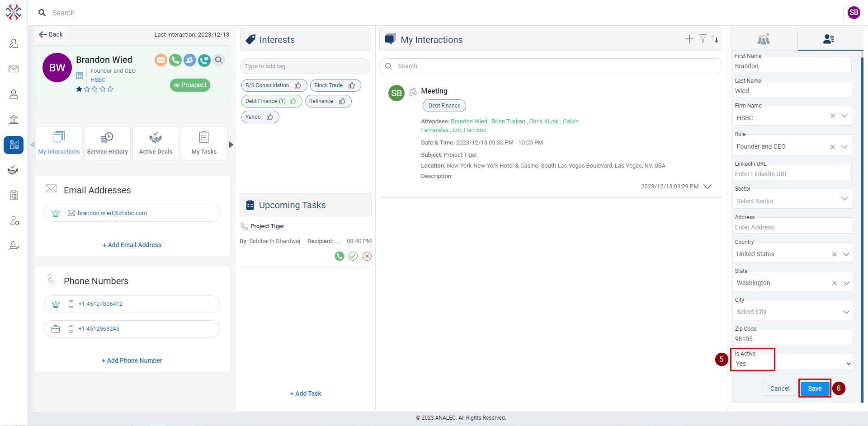
Task: Open the handshake deals sidebar icon
Action: 14,170
